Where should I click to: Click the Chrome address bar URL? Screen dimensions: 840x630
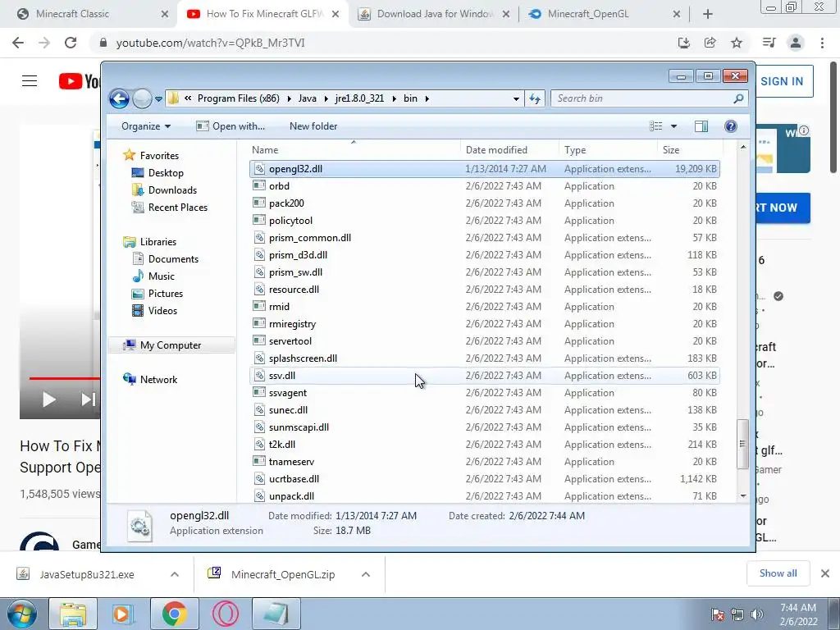[211, 43]
